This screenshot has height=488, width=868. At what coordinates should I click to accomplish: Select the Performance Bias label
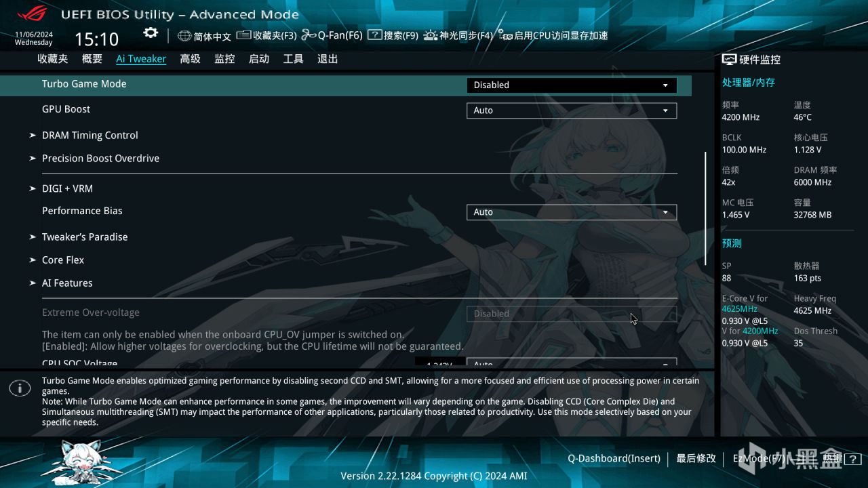(x=82, y=211)
